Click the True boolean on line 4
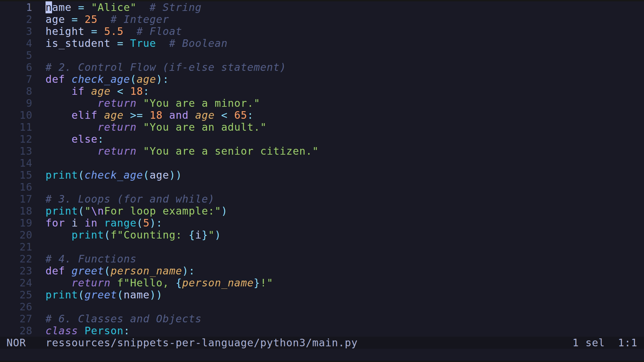Screen dimensions: 644x362 pos(143,43)
